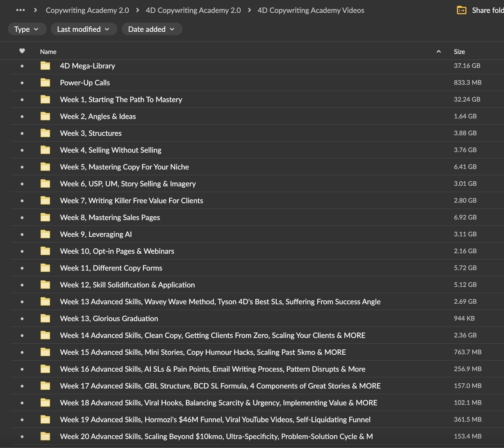
Task: Click folder icon for Week 2, Angles & Ideas
Action: tap(45, 116)
